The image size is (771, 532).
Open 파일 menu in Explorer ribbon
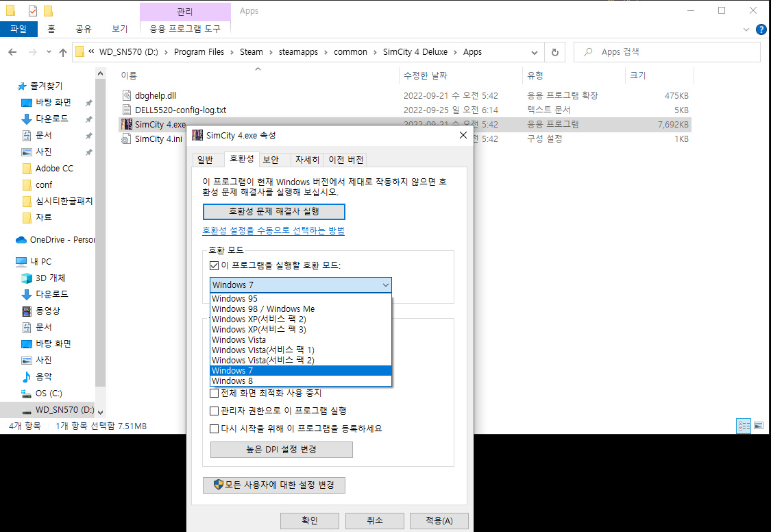[x=19, y=29]
